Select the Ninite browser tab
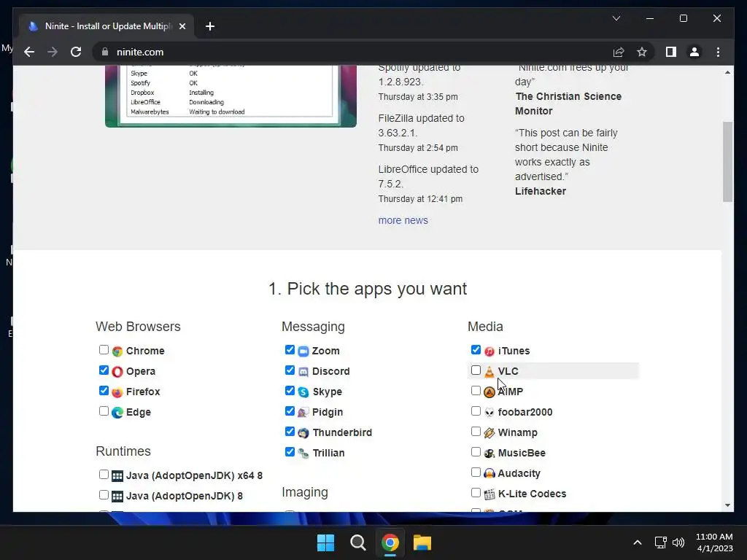 coord(107,26)
